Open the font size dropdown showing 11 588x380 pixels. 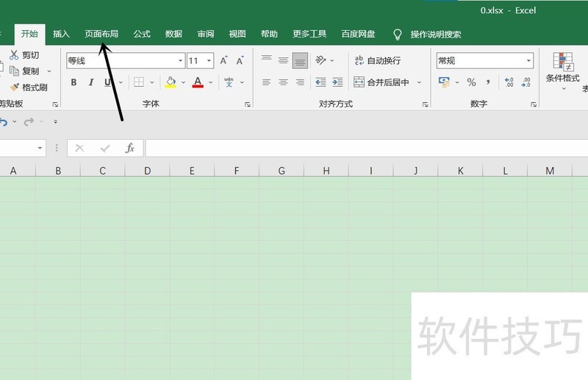[201, 60]
